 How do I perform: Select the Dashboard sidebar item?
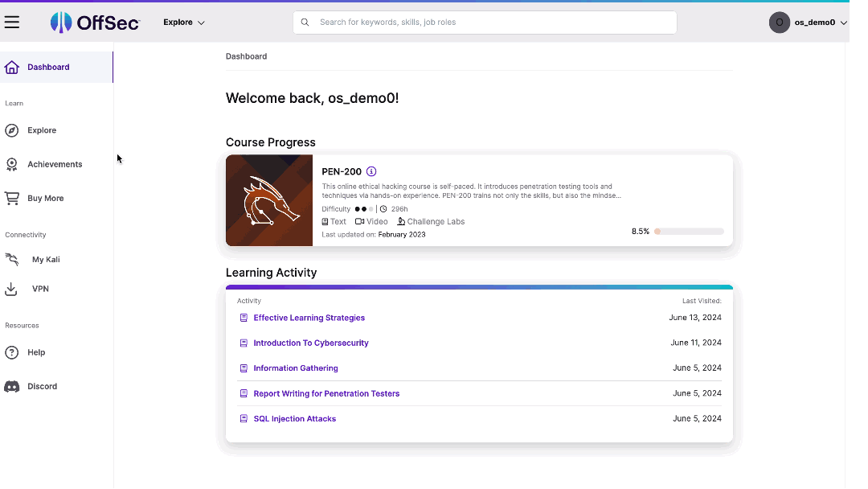coord(48,67)
